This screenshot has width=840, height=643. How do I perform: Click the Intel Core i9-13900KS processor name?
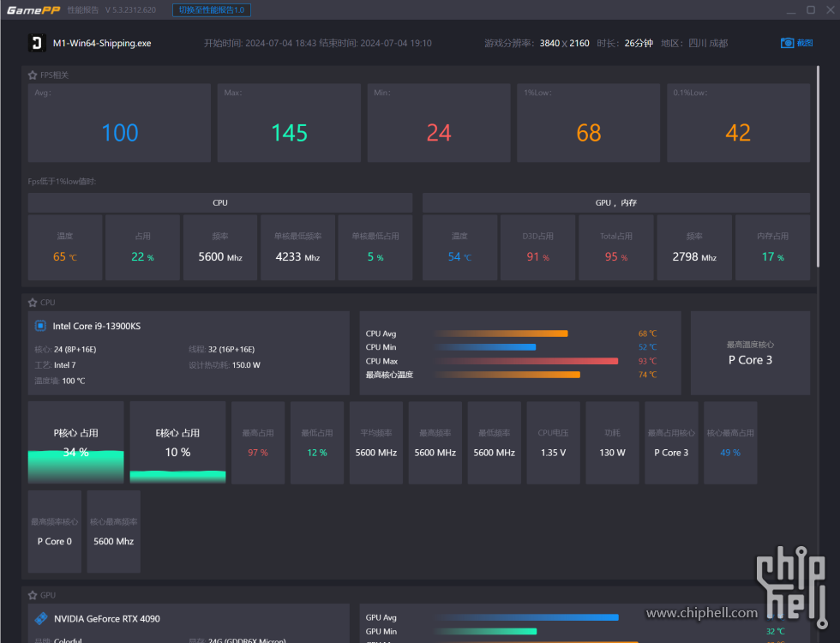(x=97, y=327)
